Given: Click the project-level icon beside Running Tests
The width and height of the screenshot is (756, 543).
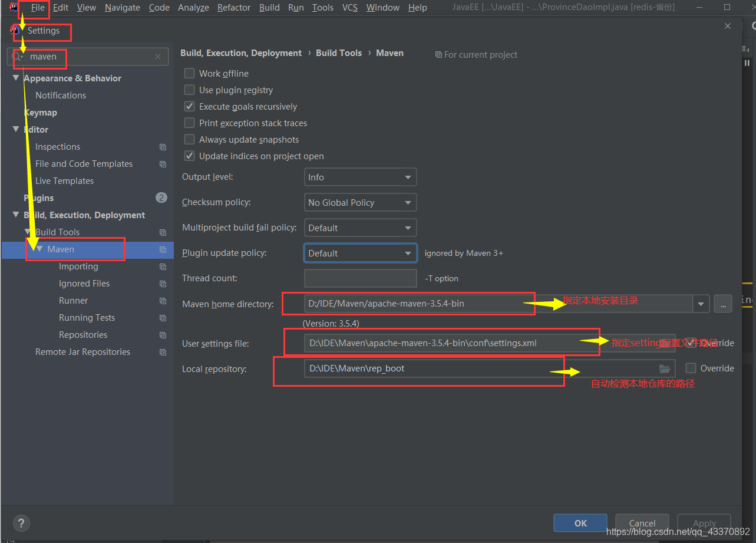Looking at the screenshot, I should (163, 318).
